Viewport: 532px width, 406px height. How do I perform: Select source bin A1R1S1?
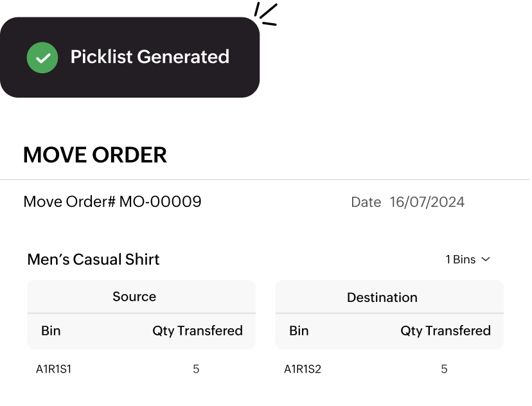click(53, 369)
